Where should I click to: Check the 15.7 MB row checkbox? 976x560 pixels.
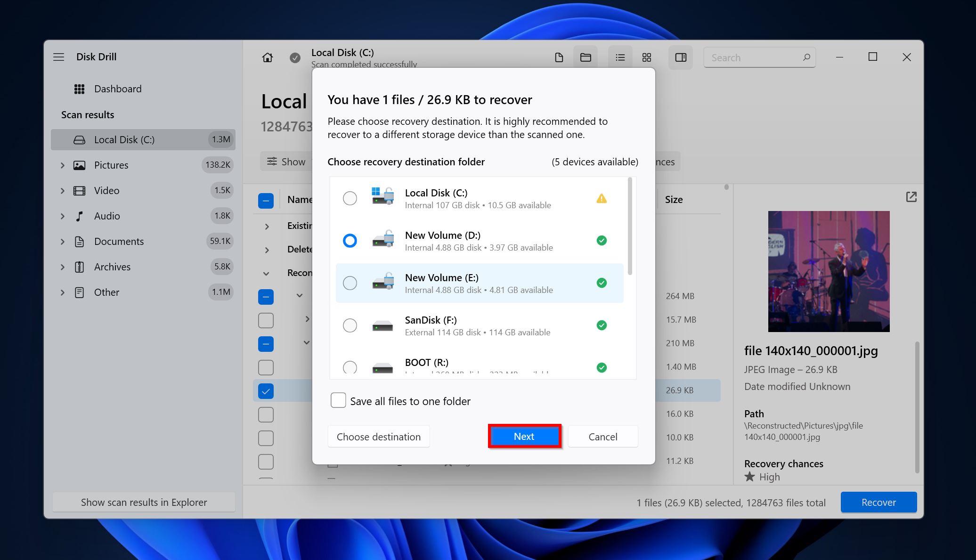pos(266,320)
